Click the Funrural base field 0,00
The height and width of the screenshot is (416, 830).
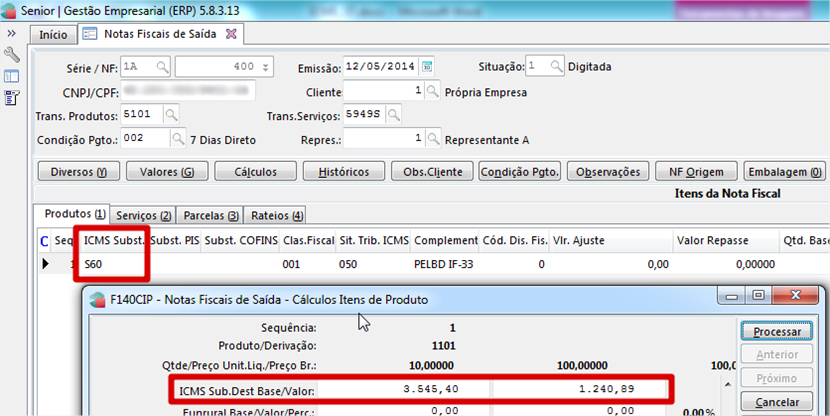[x=404, y=411]
